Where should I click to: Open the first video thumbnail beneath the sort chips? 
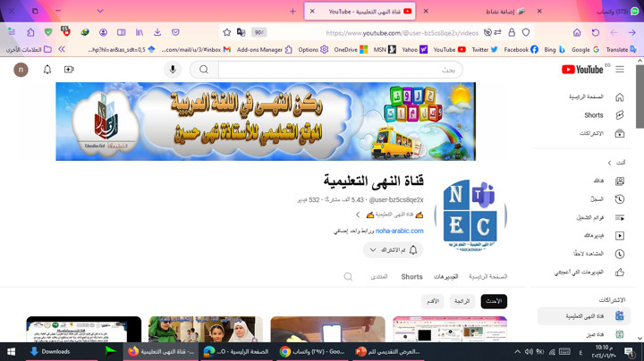[x=450, y=329]
